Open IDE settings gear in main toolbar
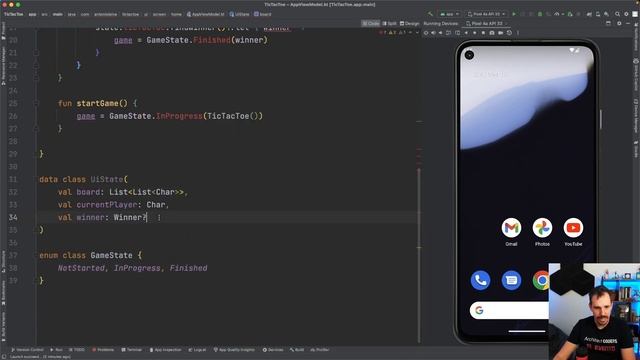 pyautogui.click(x=626, y=14)
